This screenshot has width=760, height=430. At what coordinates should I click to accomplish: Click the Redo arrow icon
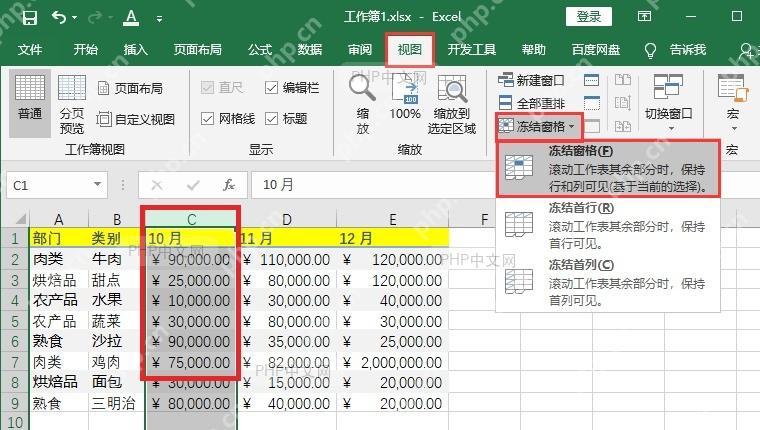(95, 18)
